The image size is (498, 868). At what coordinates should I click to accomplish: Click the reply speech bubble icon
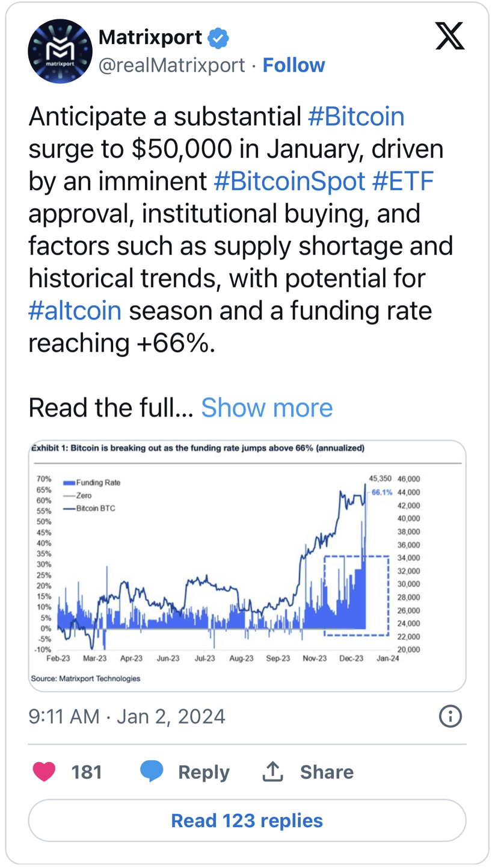click(152, 771)
